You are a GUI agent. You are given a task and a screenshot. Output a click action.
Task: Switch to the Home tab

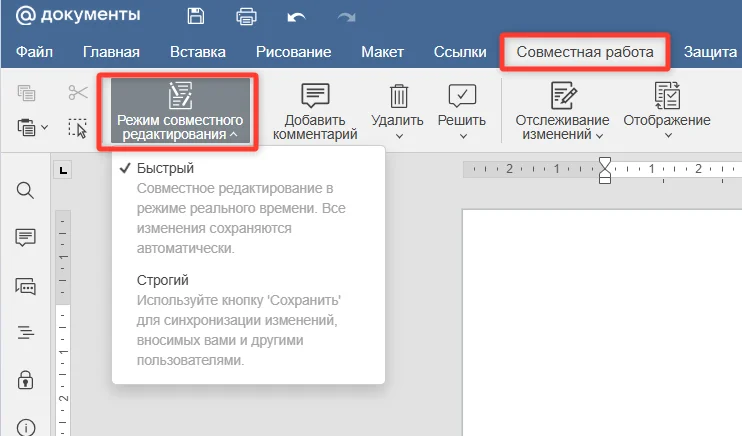point(111,52)
